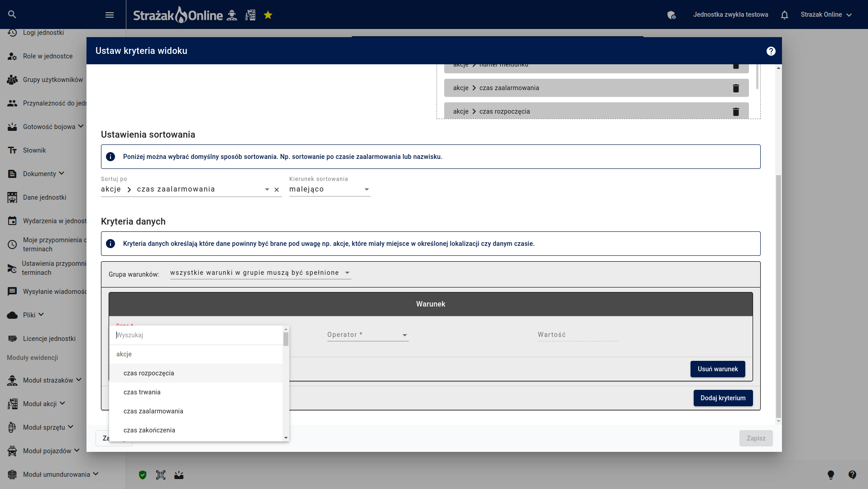Click the lightbulb icon bottom right

pos(831,475)
